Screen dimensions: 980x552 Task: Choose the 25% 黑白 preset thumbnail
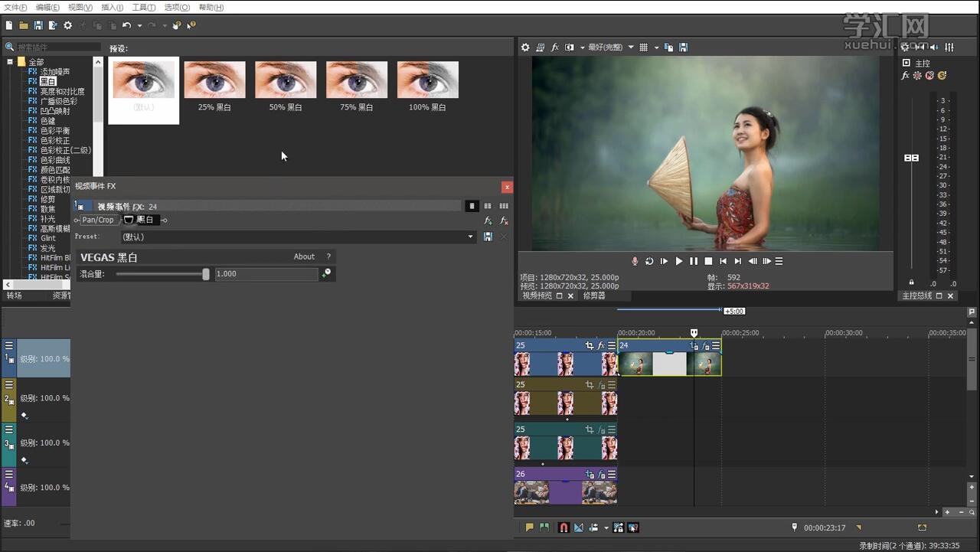coord(214,80)
